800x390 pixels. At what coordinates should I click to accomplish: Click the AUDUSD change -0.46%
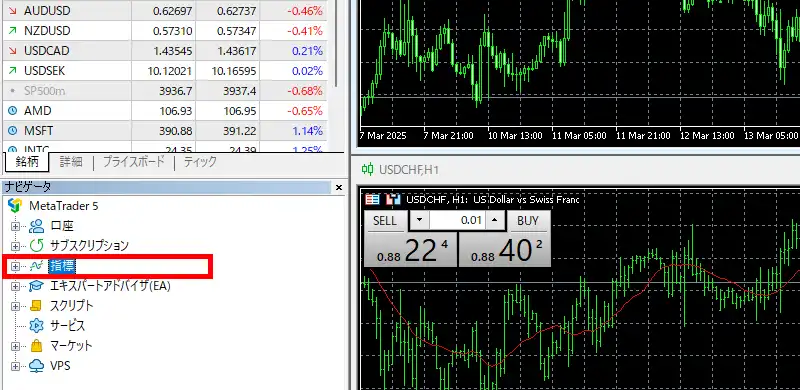point(305,11)
